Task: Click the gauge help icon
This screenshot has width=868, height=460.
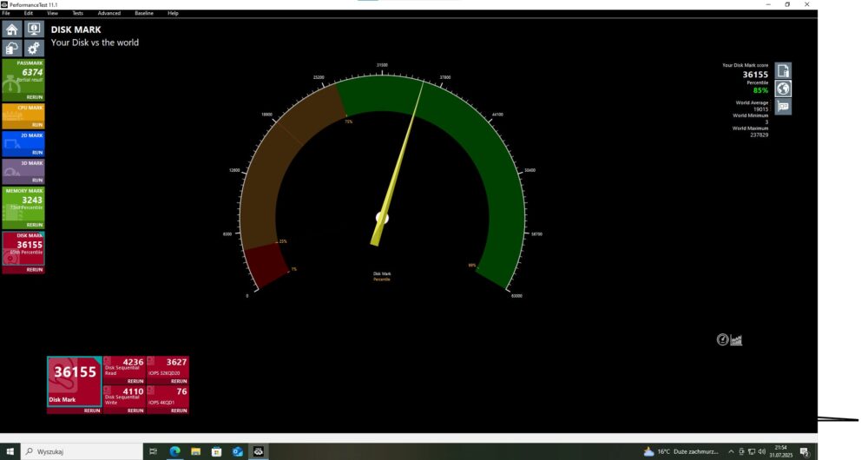Action: click(722, 340)
